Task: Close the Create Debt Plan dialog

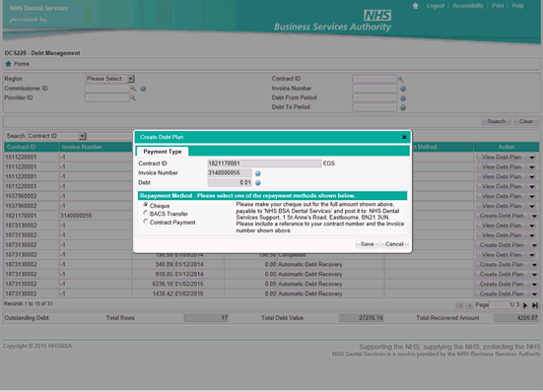Action: 404,137
